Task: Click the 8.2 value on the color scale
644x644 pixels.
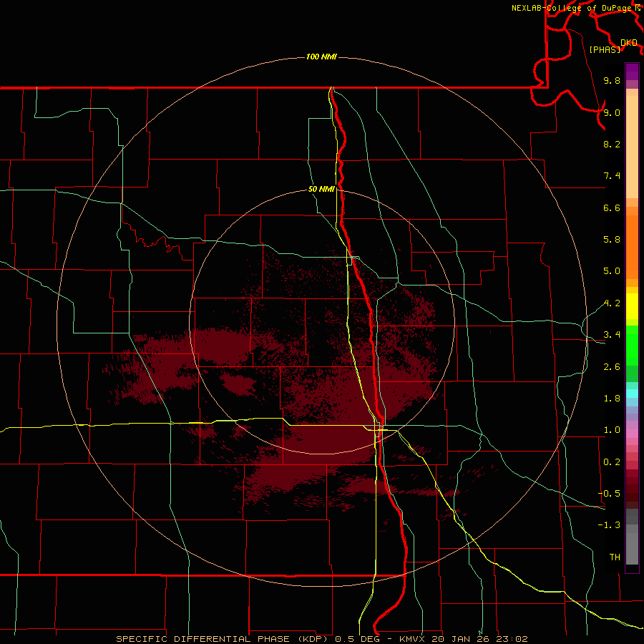Action: [612, 144]
